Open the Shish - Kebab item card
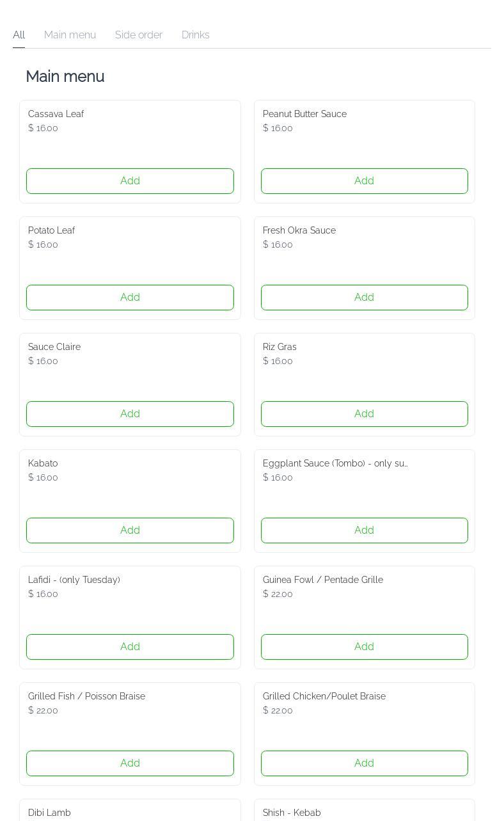This screenshot has height=821, width=504. 364,811
